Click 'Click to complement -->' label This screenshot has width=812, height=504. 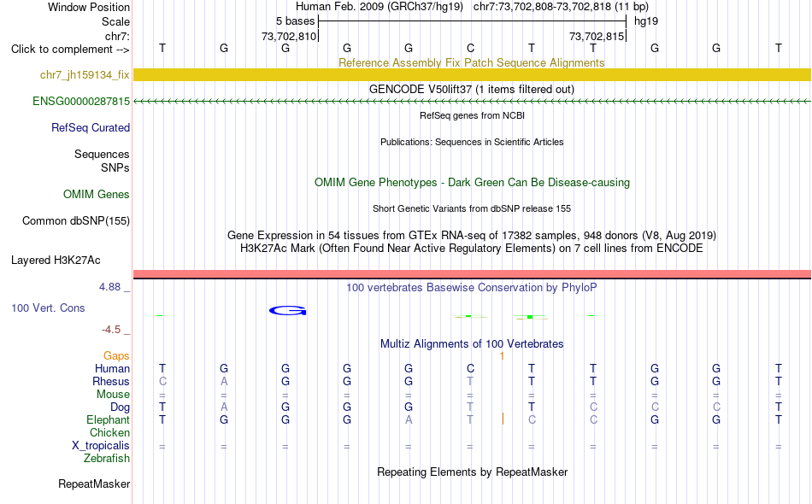click(70, 50)
